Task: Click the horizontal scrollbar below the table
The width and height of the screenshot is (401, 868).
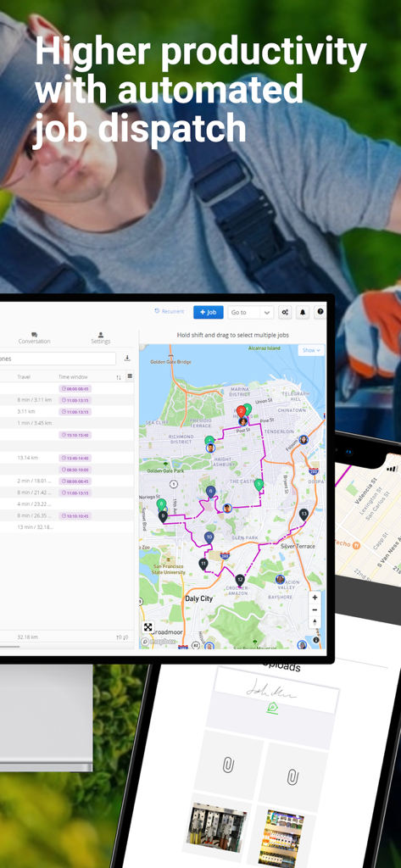Action: [9, 646]
